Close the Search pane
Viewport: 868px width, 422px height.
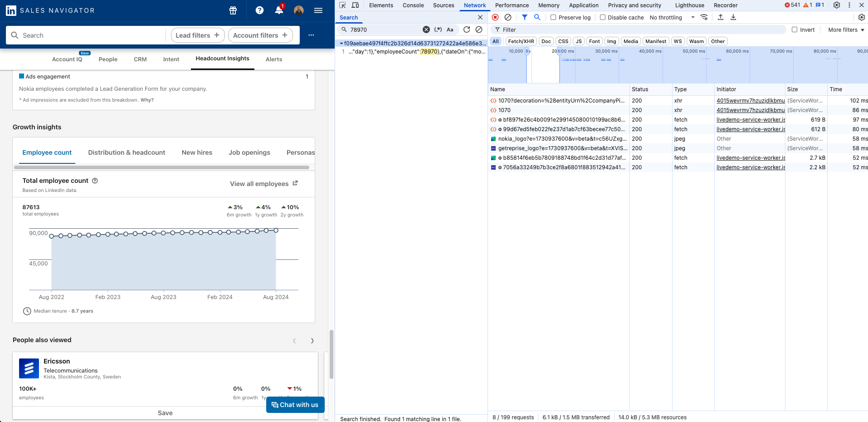click(480, 17)
